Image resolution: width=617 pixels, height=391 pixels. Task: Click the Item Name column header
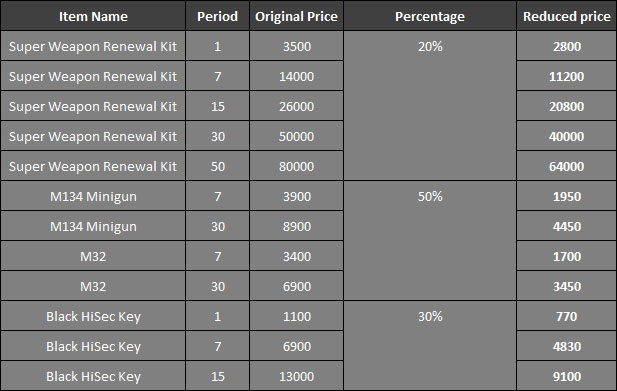click(x=93, y=16)
